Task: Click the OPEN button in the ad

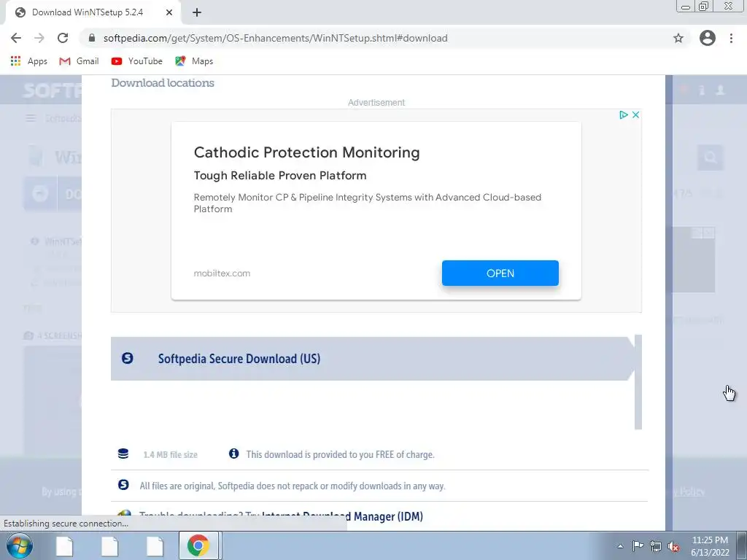Action: [500, 273]
